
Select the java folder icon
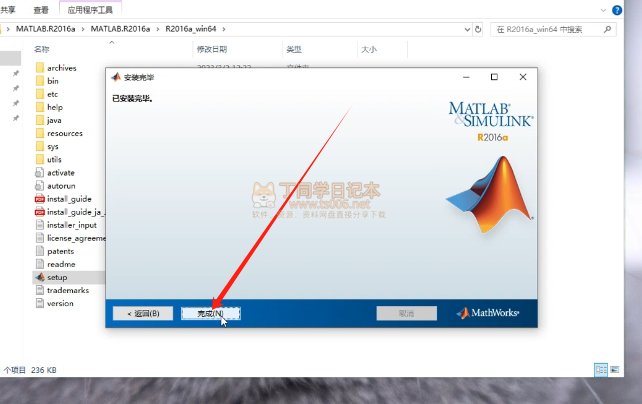coord(40,120)
